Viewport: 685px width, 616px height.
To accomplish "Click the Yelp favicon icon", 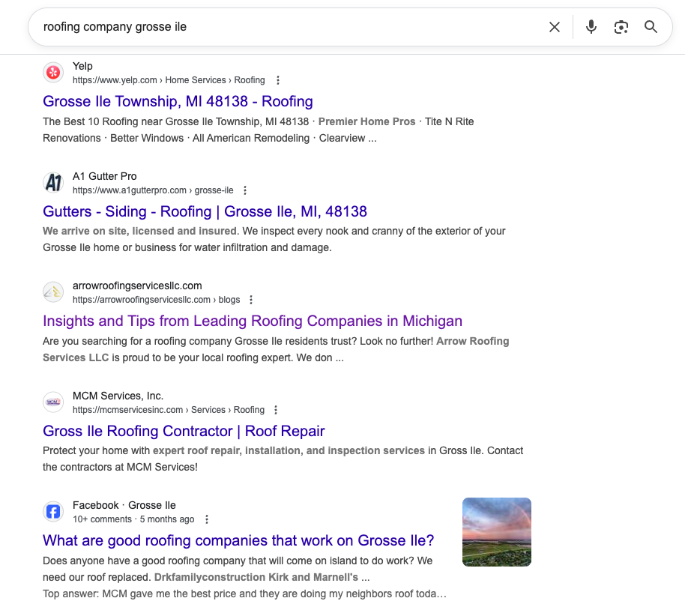I will [x=53, y=73].
